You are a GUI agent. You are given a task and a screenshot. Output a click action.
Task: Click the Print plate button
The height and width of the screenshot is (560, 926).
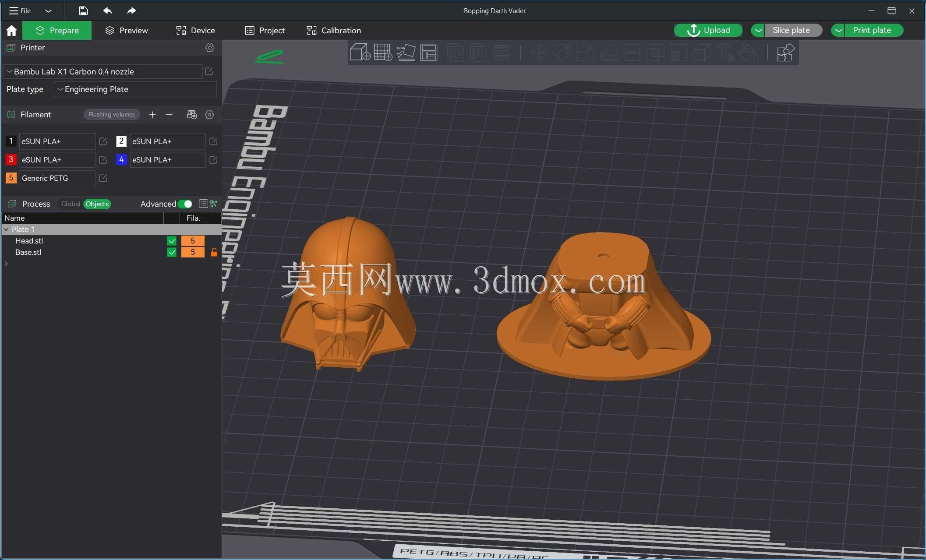point(874,30)
